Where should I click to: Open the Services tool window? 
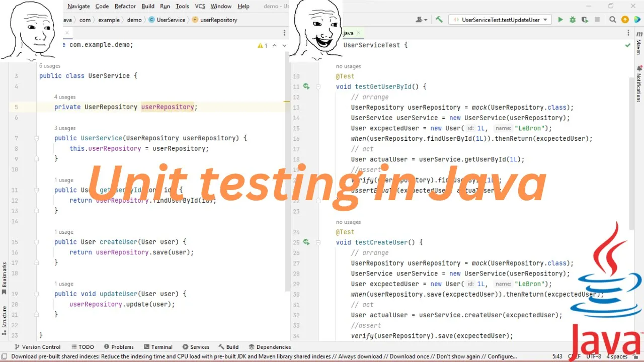tap(196, 347)
